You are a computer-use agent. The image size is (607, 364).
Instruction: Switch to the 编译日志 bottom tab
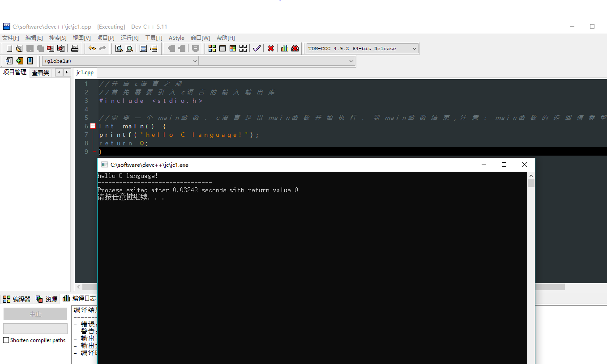pos(79,298)
